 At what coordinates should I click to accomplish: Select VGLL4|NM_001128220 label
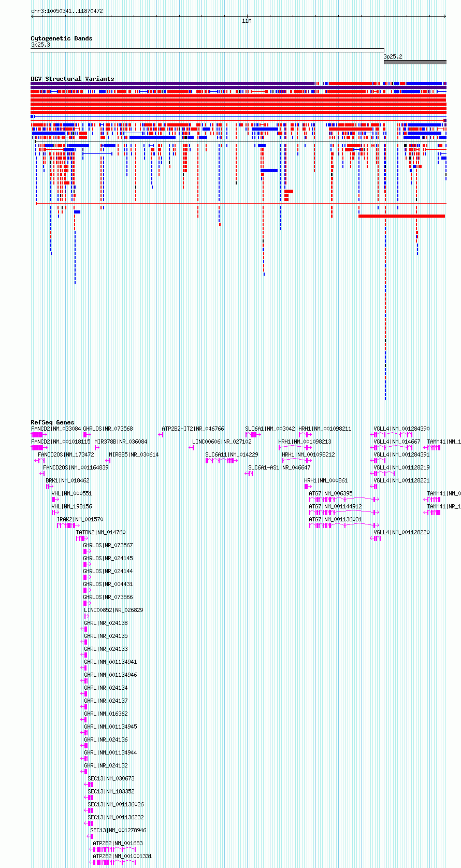pos(402,532)
